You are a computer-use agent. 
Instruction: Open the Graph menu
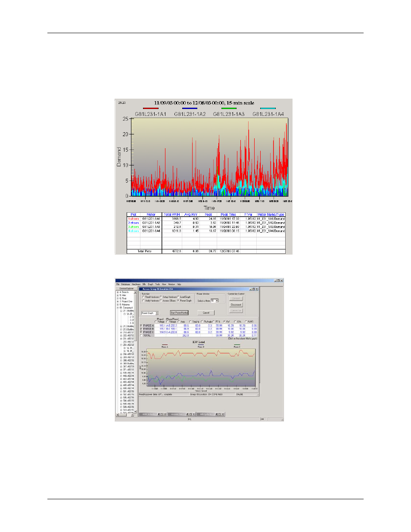[x=150, y=284]
